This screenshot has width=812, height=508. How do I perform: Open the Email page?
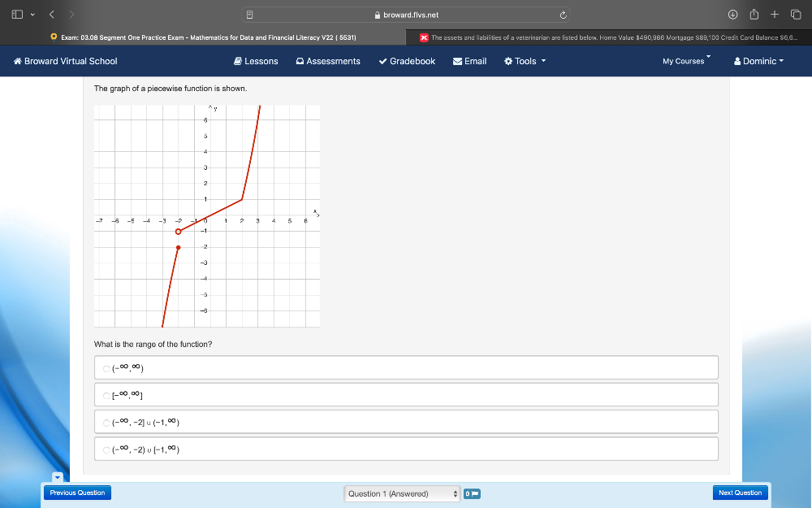click(x=469, y=61)
